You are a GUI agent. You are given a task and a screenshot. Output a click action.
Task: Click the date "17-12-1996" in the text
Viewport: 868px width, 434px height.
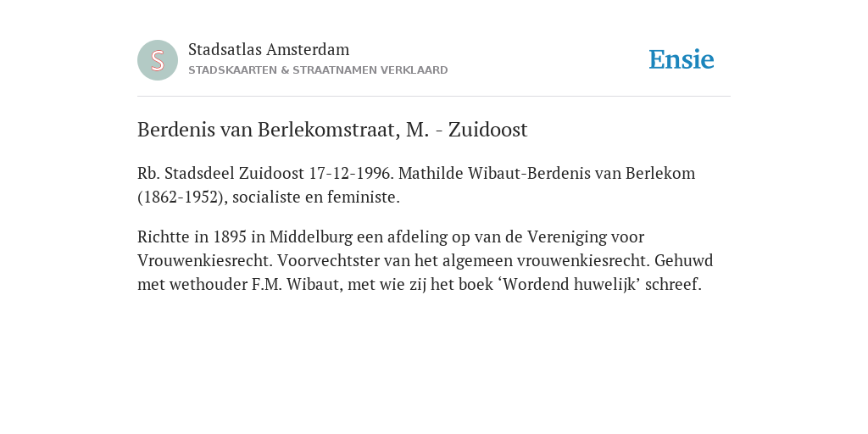pos(351,173)
